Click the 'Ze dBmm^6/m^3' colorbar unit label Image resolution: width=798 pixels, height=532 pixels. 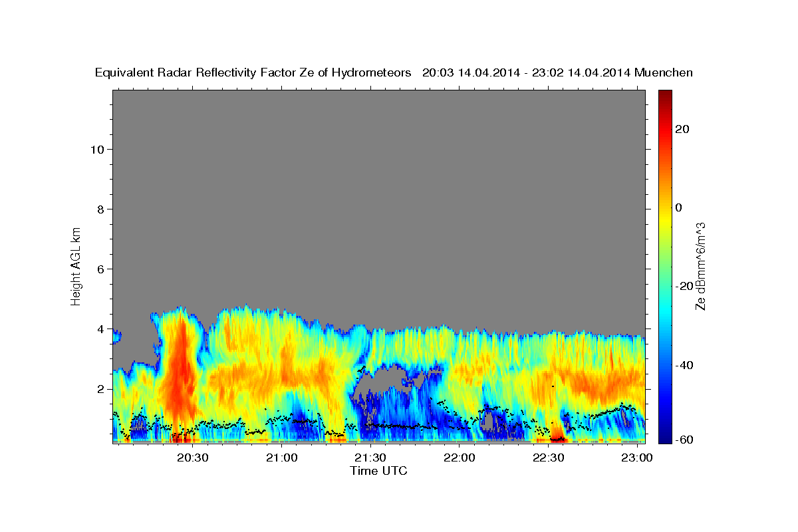(701, 266)
